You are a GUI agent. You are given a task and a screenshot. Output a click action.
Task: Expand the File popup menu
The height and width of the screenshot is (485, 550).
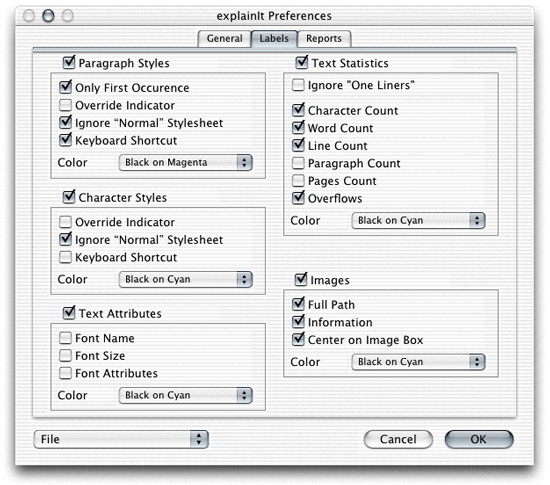121,439
